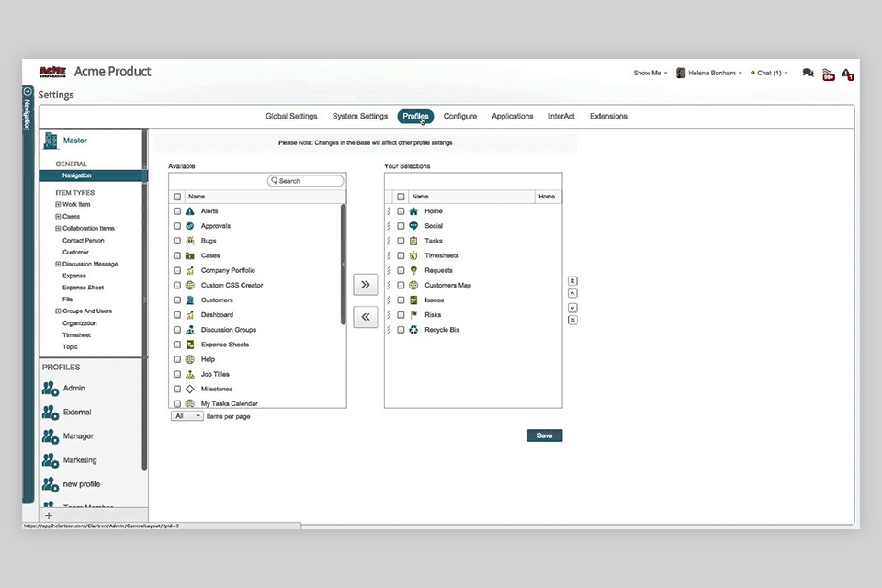Switch to the System Settings tab
Screen dimensions: 882x588
[x=360, y=116]
